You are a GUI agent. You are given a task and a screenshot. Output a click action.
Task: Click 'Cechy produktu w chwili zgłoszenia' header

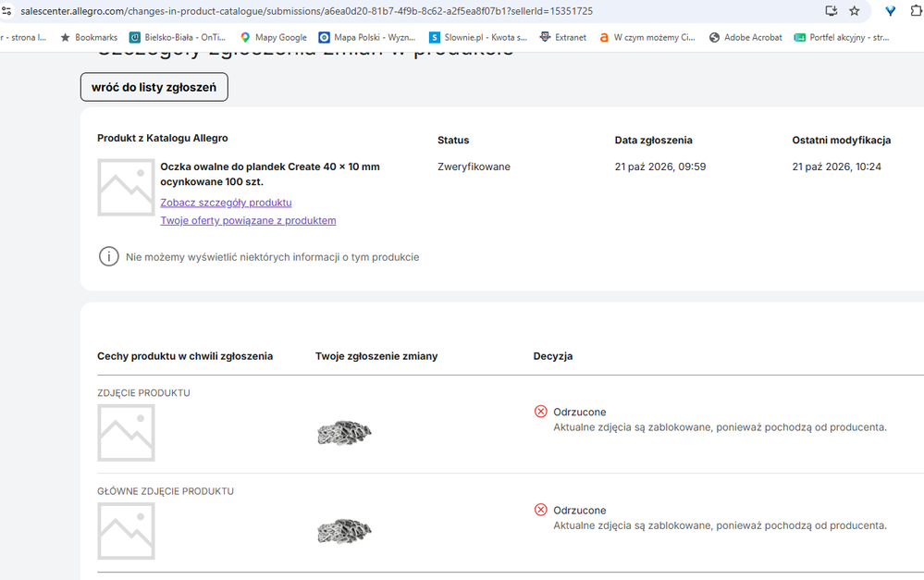(185, 356)
